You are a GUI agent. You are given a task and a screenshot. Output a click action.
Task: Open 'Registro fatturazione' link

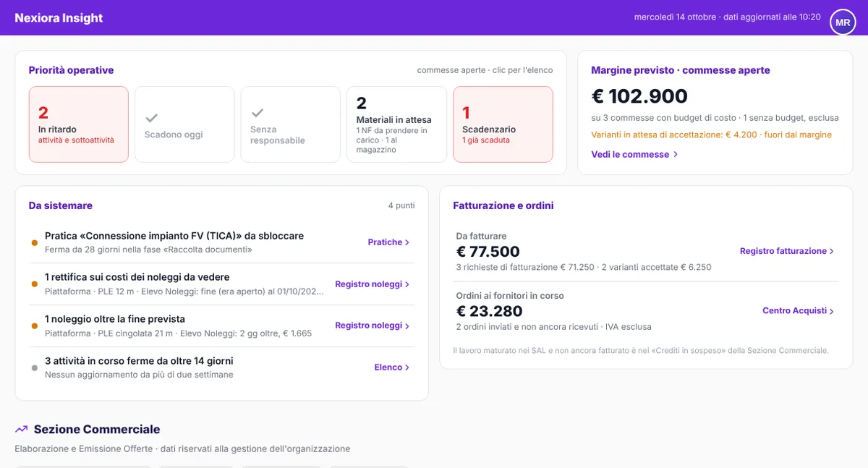point(787,251)
